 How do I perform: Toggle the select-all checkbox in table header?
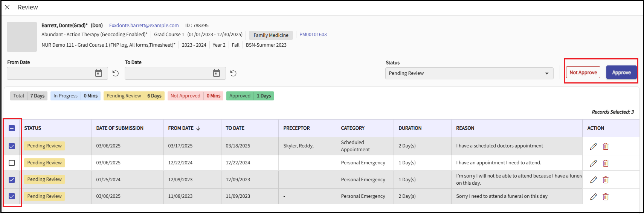click(x=12, y=128)
